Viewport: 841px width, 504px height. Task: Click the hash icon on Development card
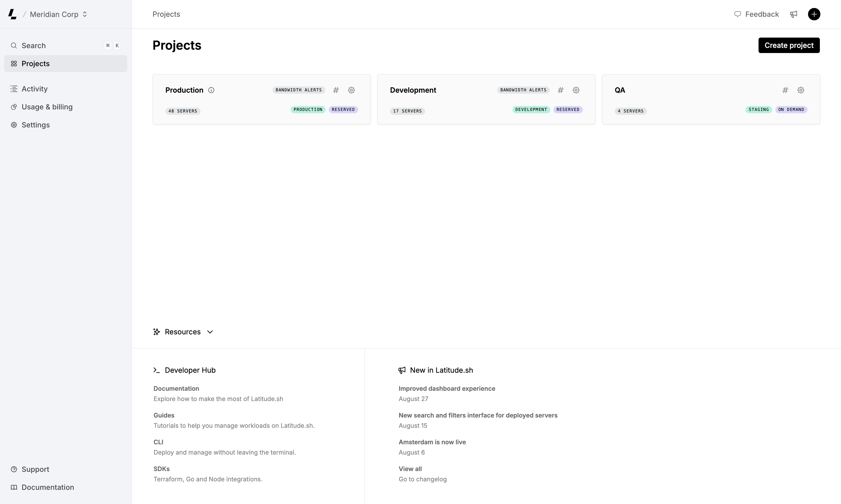click(x=561, y=90)
